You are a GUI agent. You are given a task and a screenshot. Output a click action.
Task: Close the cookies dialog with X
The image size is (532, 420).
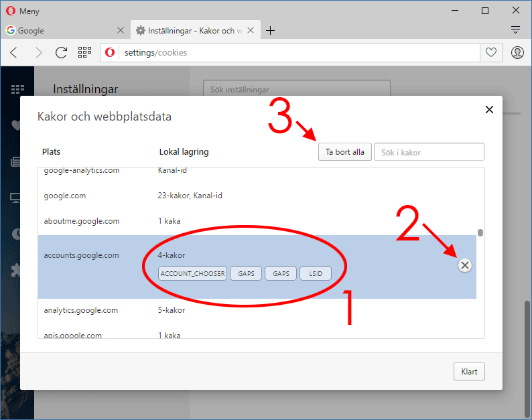click(x=489, y=110)
